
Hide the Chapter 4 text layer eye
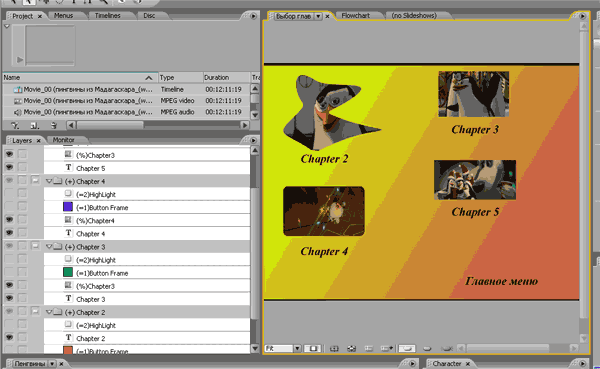9,233
